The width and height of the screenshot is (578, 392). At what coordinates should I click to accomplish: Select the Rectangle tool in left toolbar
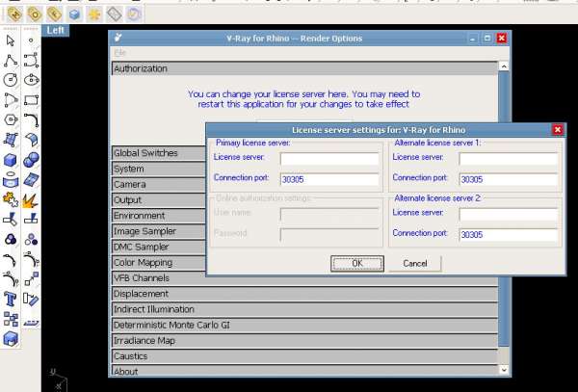pyautogui.click(x=31, y=99)
